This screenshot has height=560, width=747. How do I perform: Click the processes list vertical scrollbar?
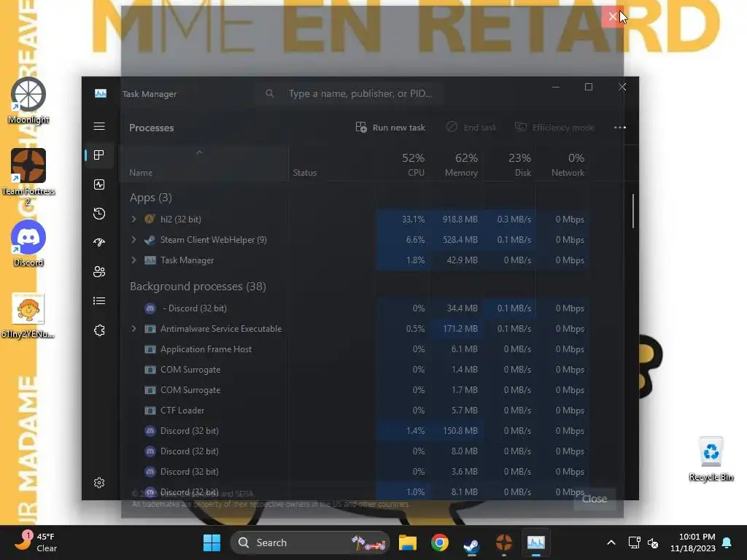coord(633,211)
